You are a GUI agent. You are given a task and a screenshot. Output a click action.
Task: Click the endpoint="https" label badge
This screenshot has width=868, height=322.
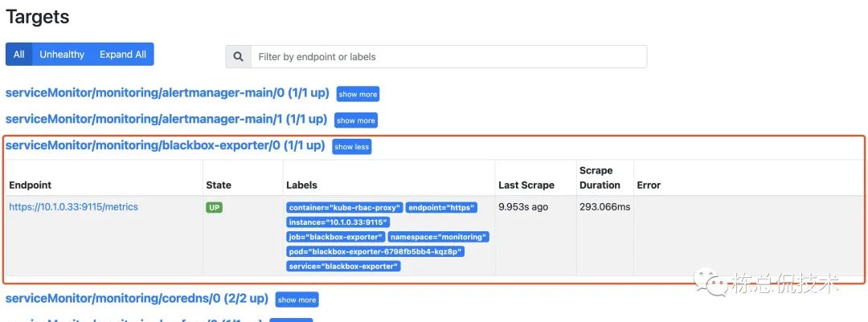click(x=441, y=207)
